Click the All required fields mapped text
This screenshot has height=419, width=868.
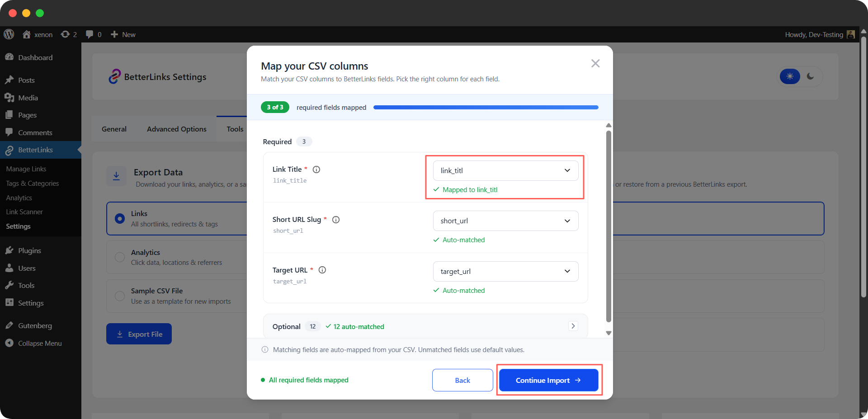pyautogui.click(x=308, y=380)
